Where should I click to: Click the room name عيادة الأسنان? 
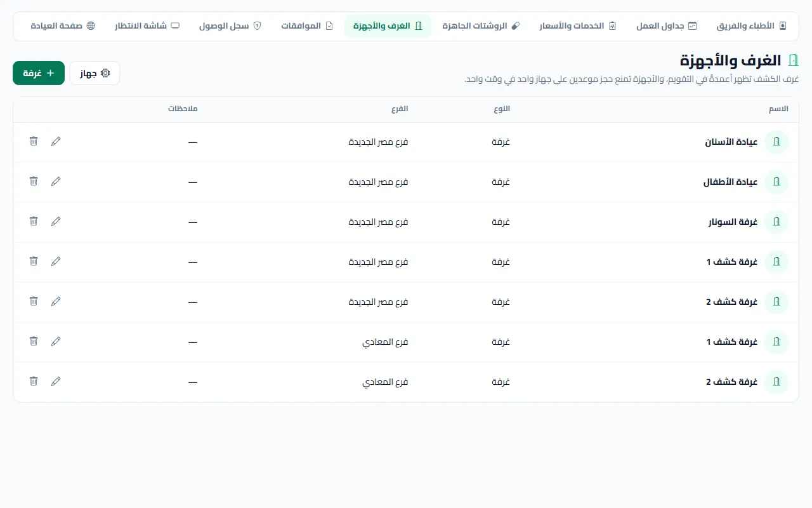click(x=731, y=142)
